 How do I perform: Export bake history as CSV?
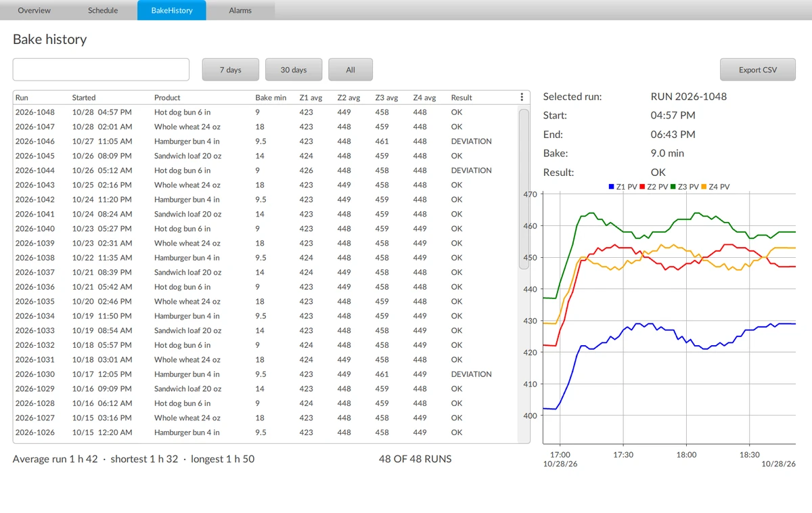pyautogui.click(x=758, y=70)
